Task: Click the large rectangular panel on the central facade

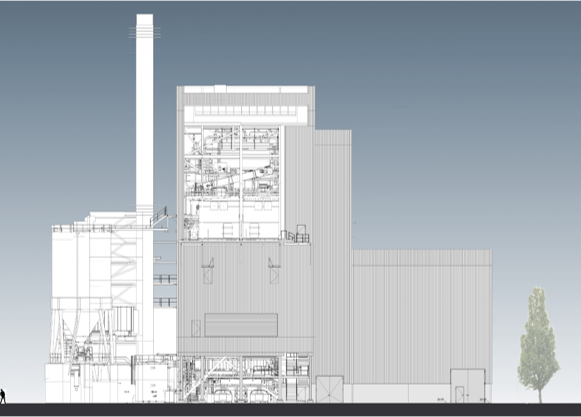Action: pyautogui.click(x=241, y=325)
